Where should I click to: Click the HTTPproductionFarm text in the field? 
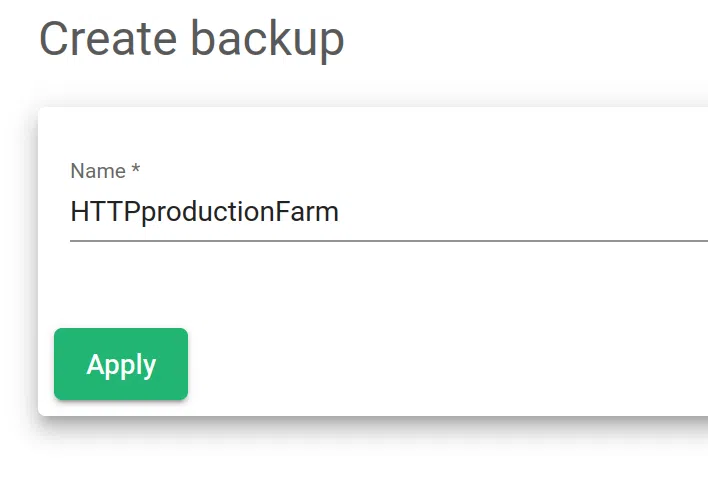tap(204, 212)
